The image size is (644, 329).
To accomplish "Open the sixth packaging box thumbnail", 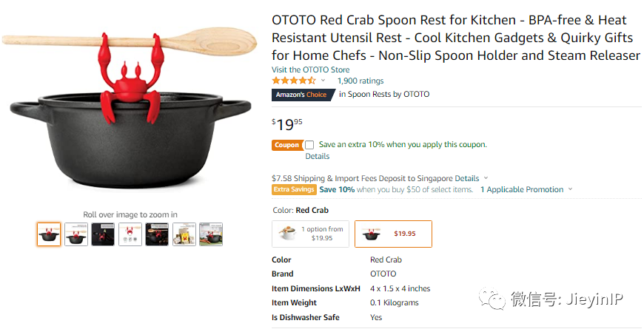I will pos(184,234).
